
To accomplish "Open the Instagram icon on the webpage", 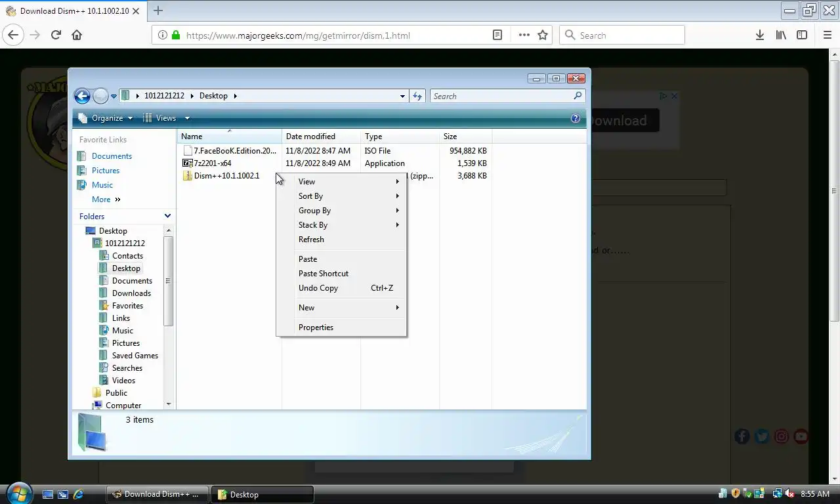I will coord(781,436).
